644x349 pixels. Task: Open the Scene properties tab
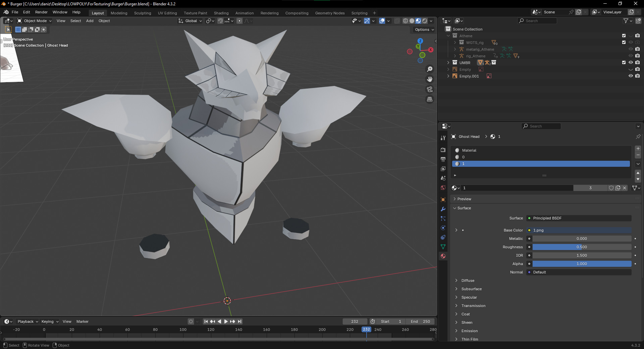tap(443, 178)
